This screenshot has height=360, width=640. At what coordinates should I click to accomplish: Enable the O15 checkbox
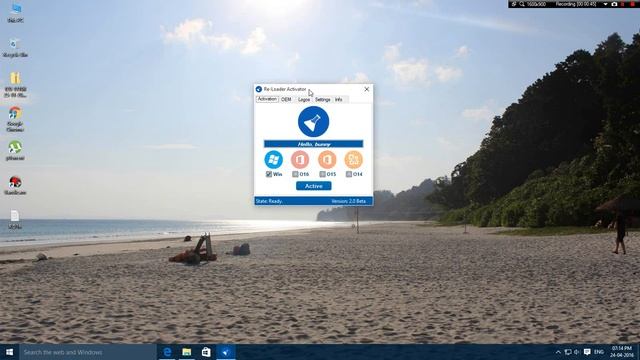click(x=322, y=174)
